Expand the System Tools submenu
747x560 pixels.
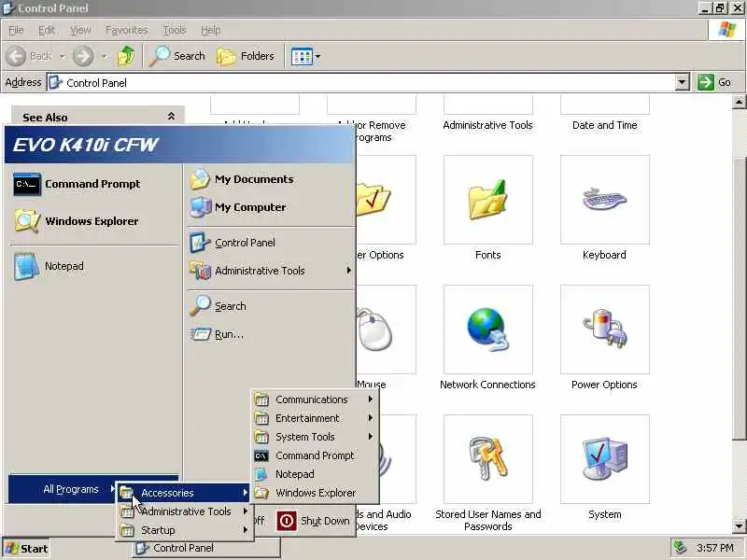pyautogui.click(x=315, y=437)
